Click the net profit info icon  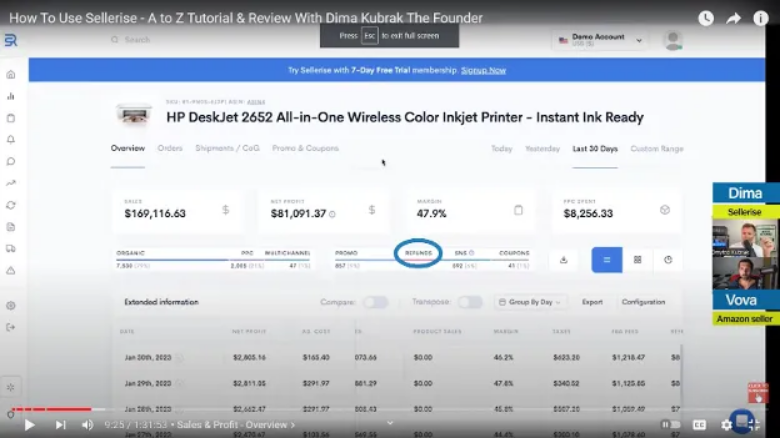332,214
